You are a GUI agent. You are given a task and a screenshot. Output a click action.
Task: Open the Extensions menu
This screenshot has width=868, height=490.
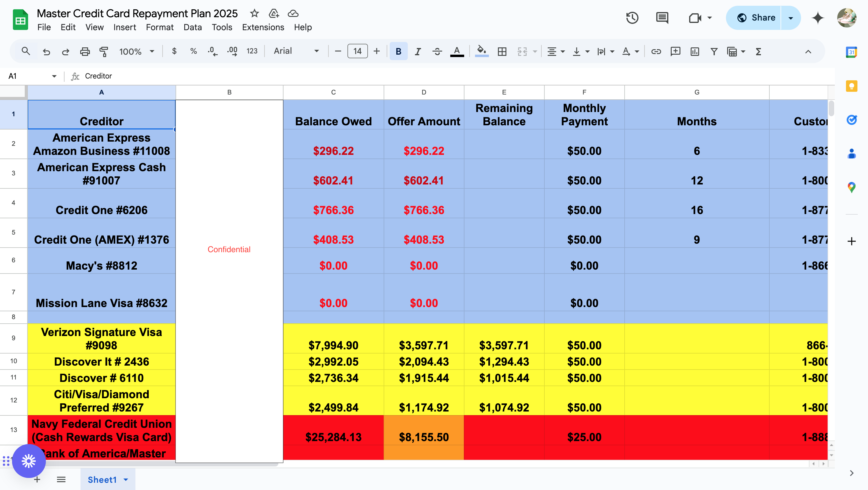click(263, 27)
